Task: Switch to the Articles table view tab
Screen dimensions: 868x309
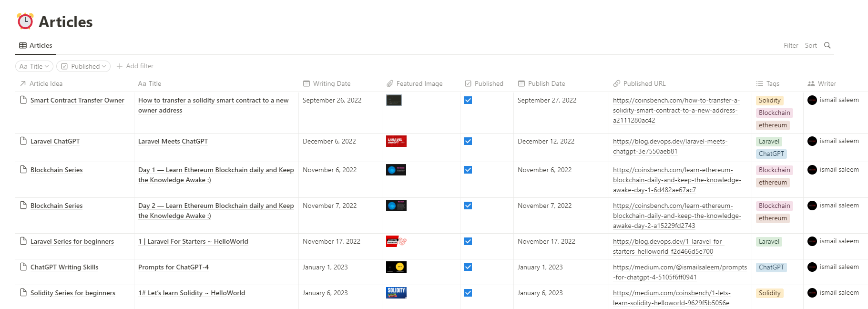Action: point(36,45)
